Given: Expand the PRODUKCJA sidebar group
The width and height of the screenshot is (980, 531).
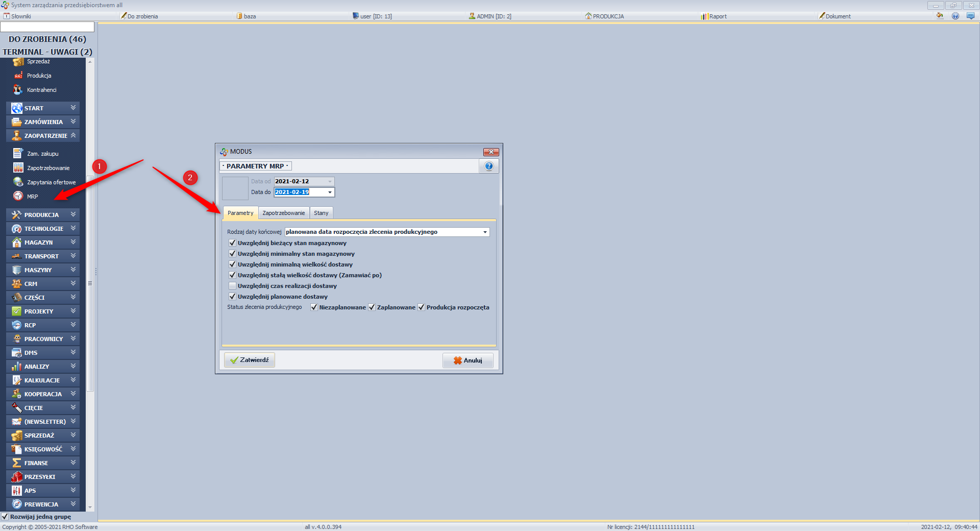Looking at the screenshot, I should 73,215.
